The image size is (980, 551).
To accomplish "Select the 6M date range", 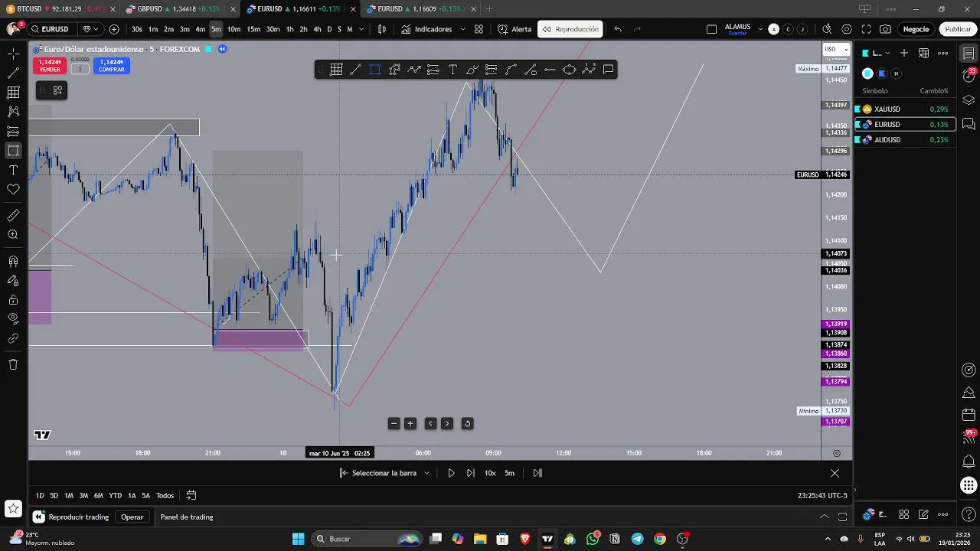I will click(x=98, y=495).
